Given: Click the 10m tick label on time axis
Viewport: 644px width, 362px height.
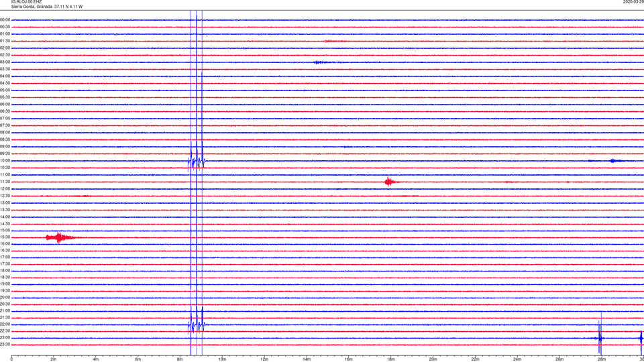Looking at the screenshot, I should 222,359.
